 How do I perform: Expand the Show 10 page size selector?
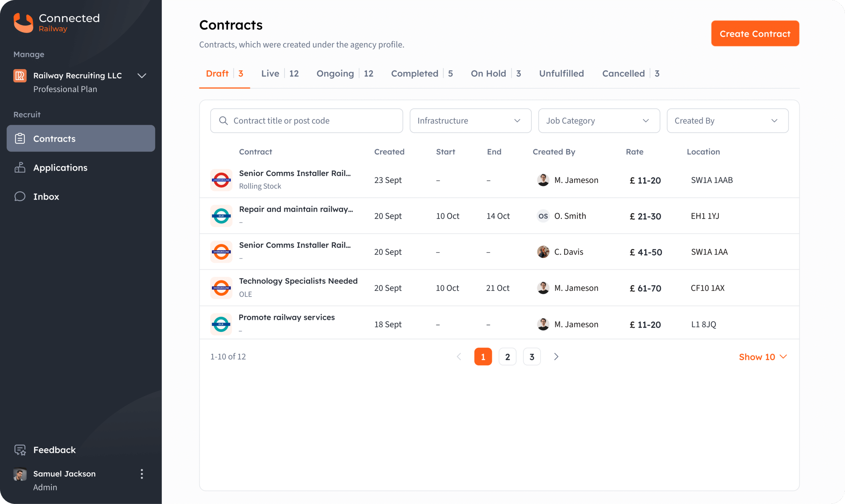(762, 357)
